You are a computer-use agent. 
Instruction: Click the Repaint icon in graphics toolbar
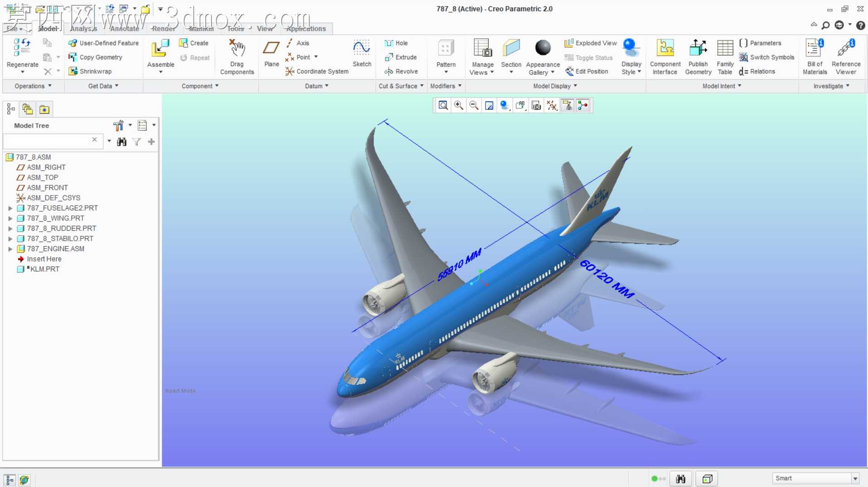[x=489, y=105]
